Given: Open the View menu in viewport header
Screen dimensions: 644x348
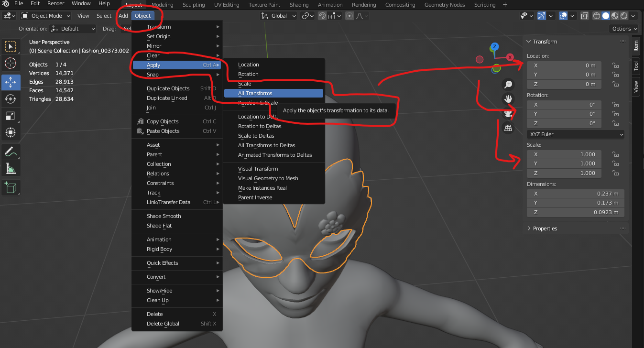Looking at the screenshot, I should tap(83, 16).
